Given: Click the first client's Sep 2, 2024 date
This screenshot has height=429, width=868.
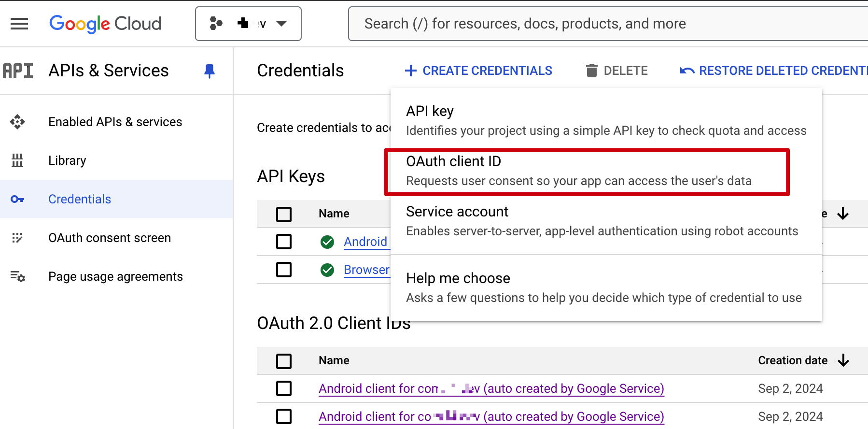Looking at the screenshot, I should 790,388.
